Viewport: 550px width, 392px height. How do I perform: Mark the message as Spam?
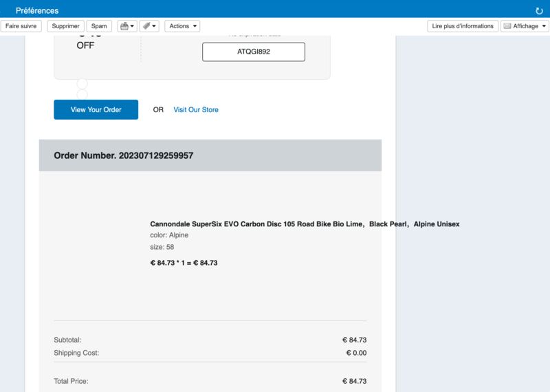coord(99,26)
